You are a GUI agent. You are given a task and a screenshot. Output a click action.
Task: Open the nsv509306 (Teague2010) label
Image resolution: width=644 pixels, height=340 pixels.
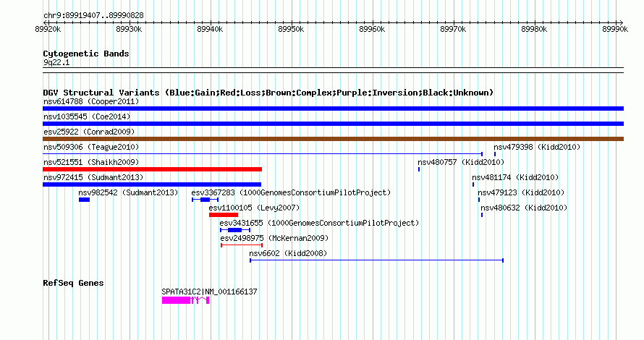[91, 147]
